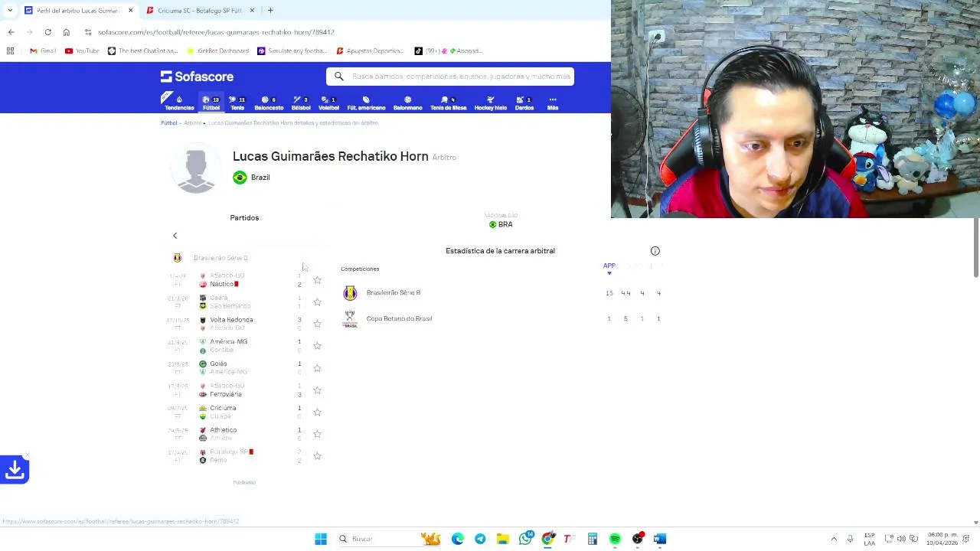This screenshot has height=551, width=980.
Task: Open the Tendencias section
Action: [x=179, y=103]
